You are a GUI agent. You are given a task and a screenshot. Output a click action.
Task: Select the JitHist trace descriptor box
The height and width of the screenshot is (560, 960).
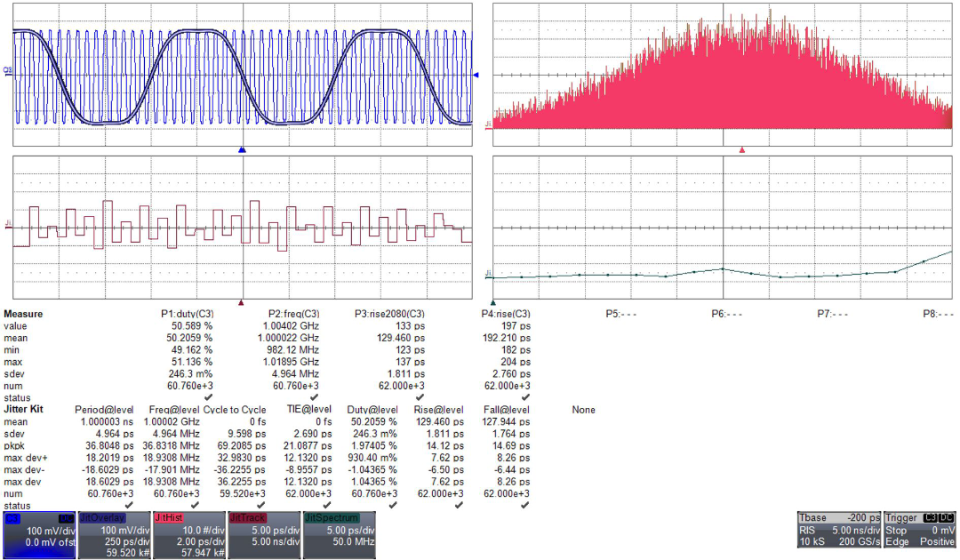click(x=189, y=534)
